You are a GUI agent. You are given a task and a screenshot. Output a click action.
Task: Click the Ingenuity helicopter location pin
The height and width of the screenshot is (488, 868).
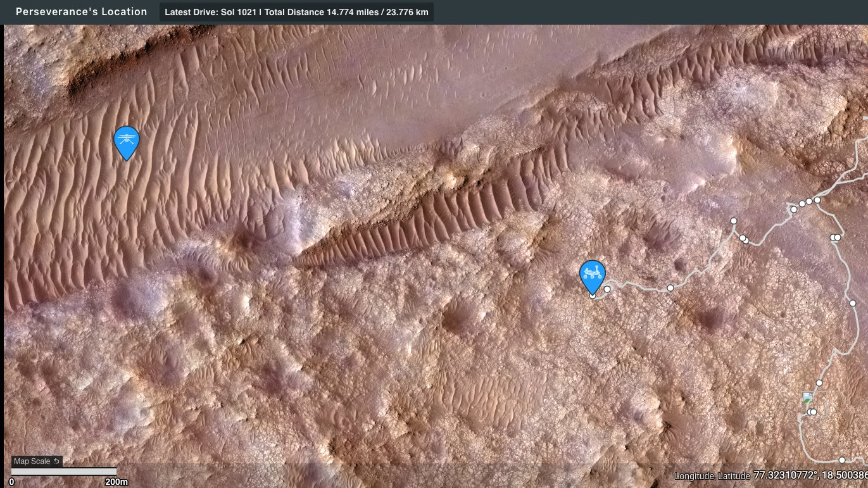[x=126, y=142]
